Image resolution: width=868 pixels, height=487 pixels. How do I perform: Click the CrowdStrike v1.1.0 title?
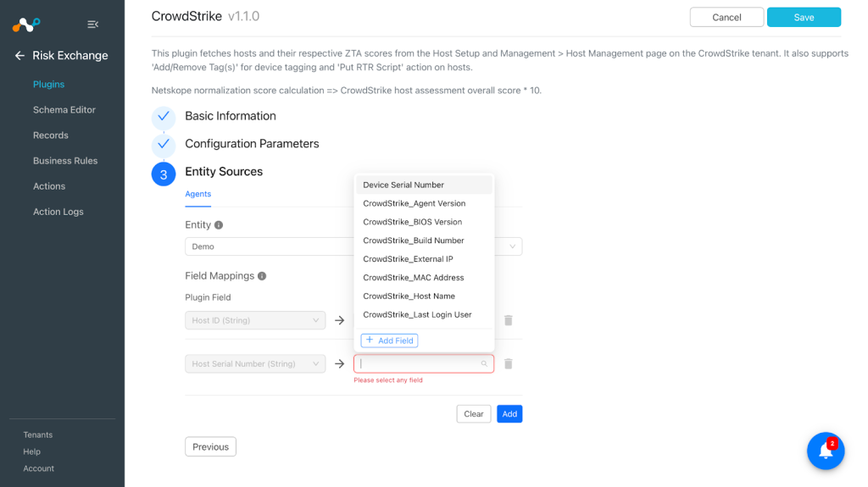[205, 17]
